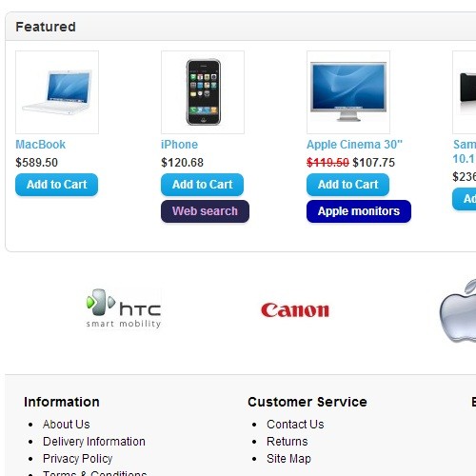The height and width of the screenshot is (476, 476).
Task: Open the MacBook product title link
Action: point(41,145)
